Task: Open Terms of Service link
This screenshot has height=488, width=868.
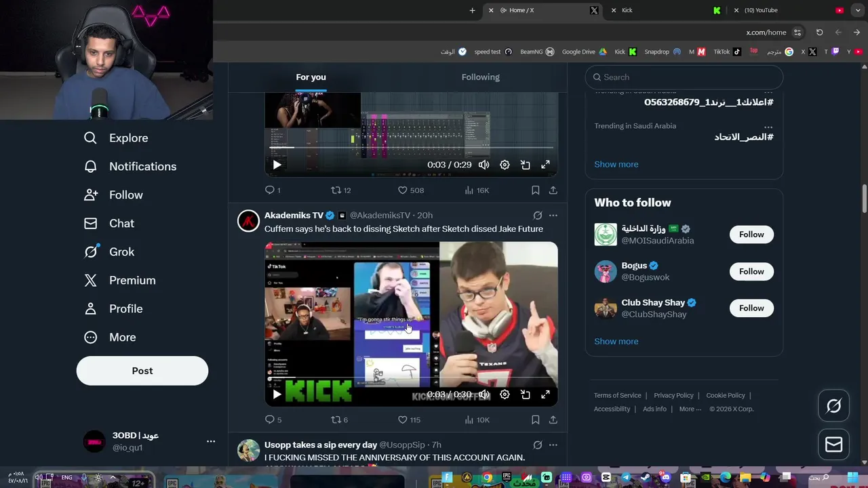Action: 617,395
